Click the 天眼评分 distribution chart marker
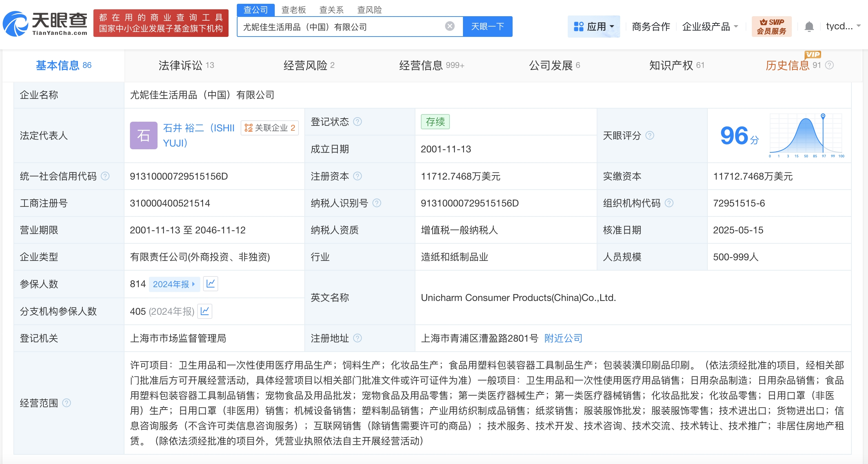 pos(823,116)
